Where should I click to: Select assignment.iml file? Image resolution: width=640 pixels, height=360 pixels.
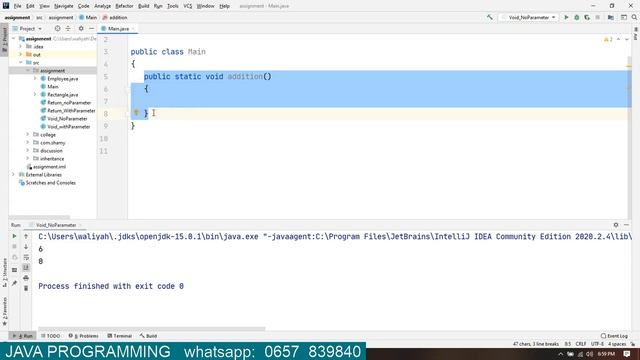[x=49, y=167]
